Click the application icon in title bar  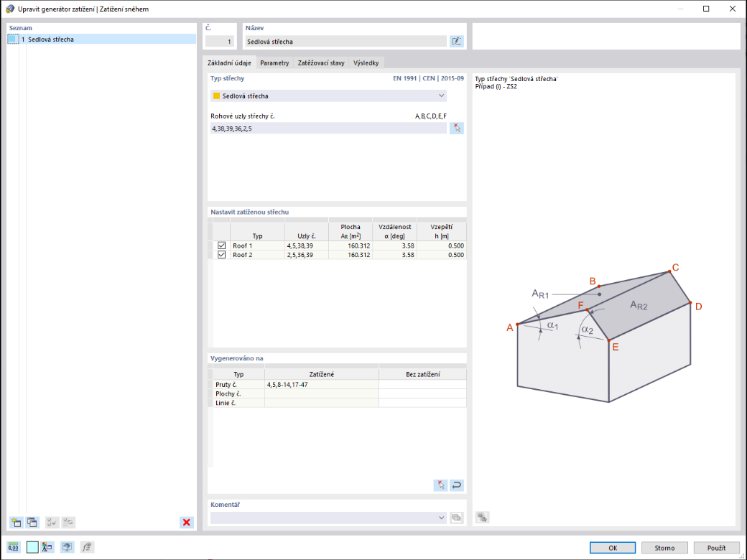[10, 9]
